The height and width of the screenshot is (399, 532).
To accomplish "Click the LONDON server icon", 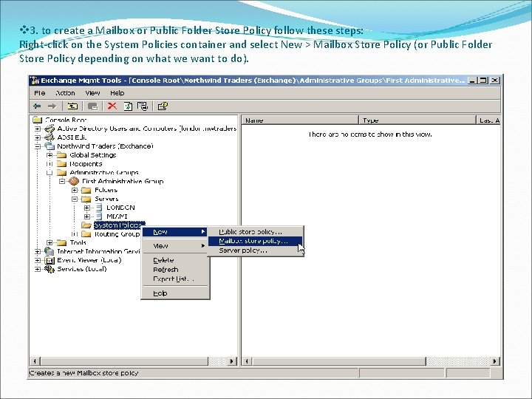I will tap(99, 208).
